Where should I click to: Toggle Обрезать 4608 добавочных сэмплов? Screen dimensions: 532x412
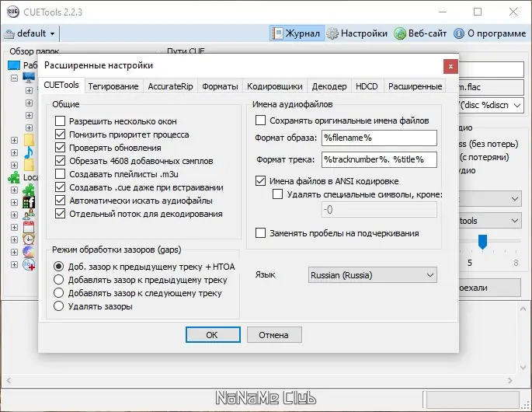coord(60,161)
